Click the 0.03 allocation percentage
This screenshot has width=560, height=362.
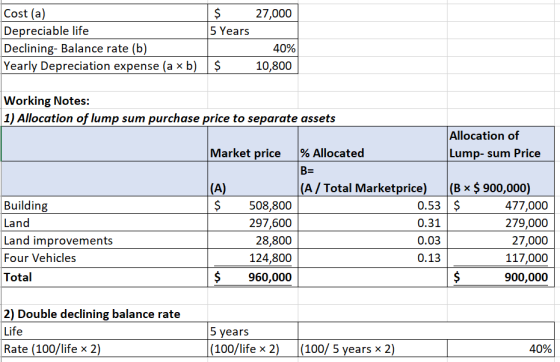(x=373, y=240)
